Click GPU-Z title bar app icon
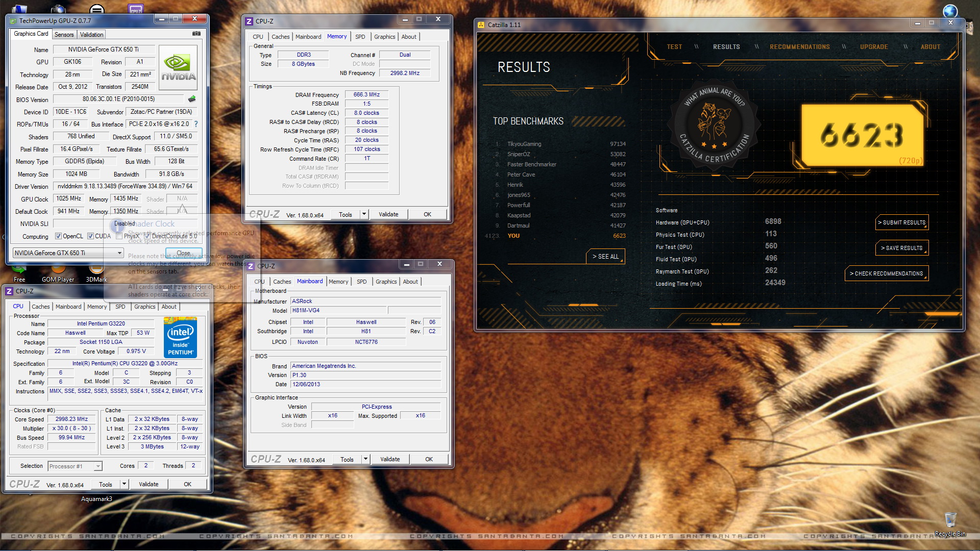Image resolution: width=980 pixels, height=551 pixels. click(x=13, y=21)
